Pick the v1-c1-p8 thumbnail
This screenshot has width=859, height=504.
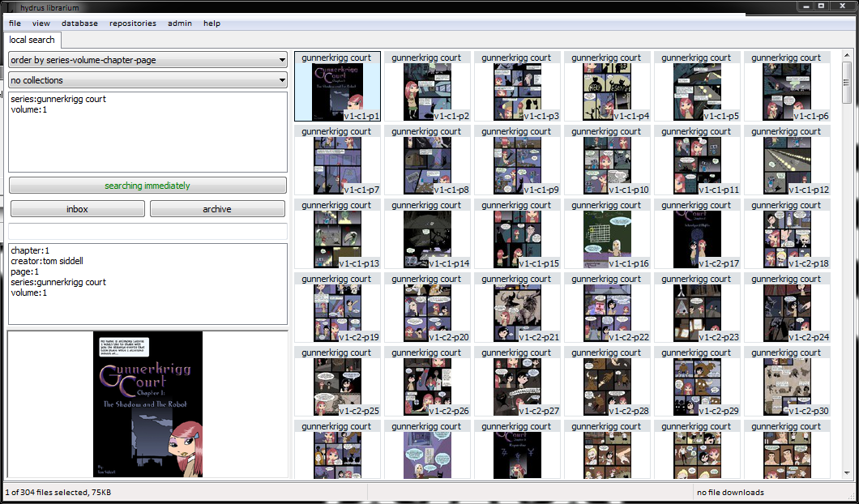(427, 160)
